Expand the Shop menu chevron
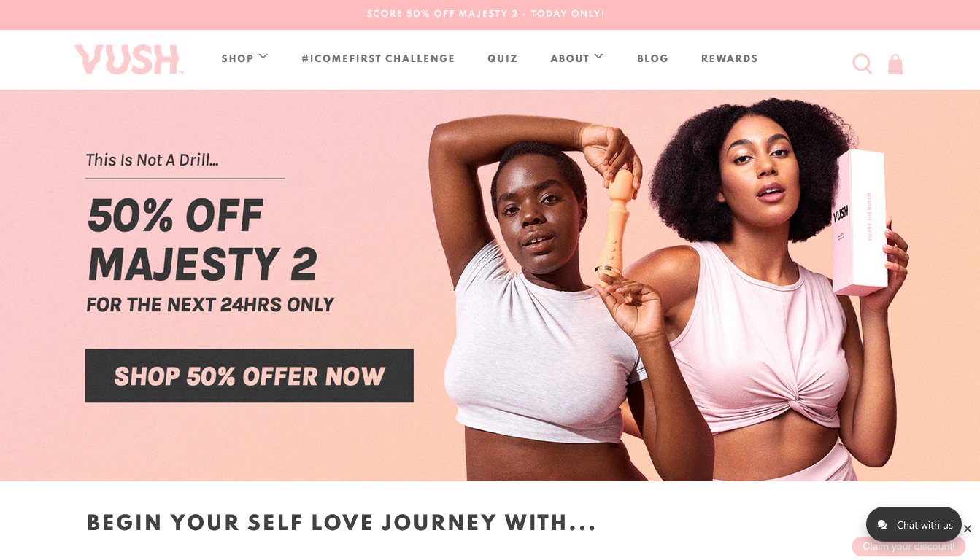This screenshot has width=980, height=560. point(263,56)
